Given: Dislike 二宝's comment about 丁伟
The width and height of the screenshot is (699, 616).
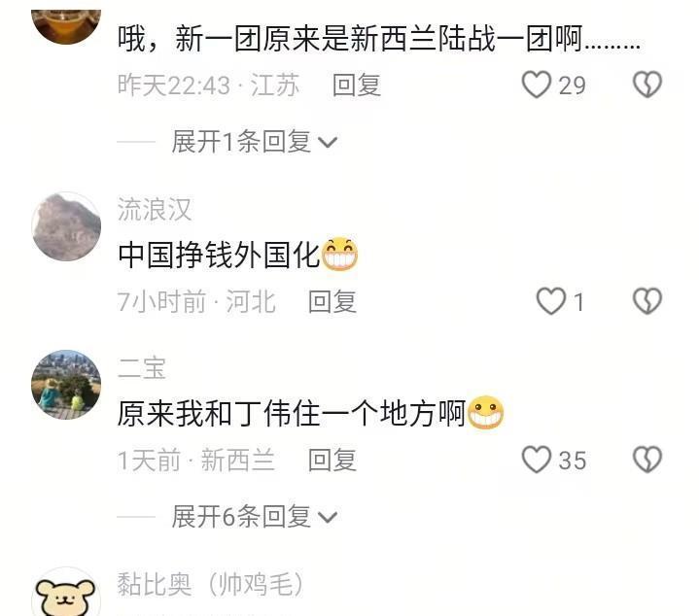Looking at the screenshot, I should coord(647,460).
